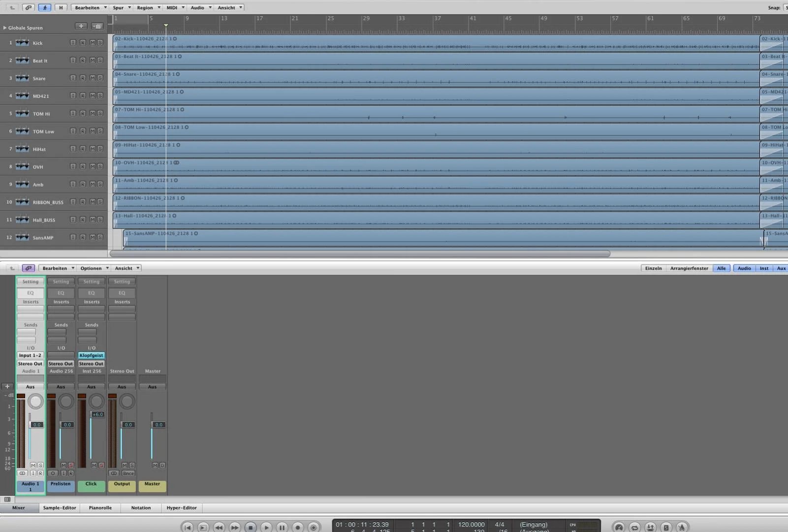The height and width of the screenshot is (532, 788).
Task: Open Audio 1 Input 1-2 selector
Action: pos(31,355)
